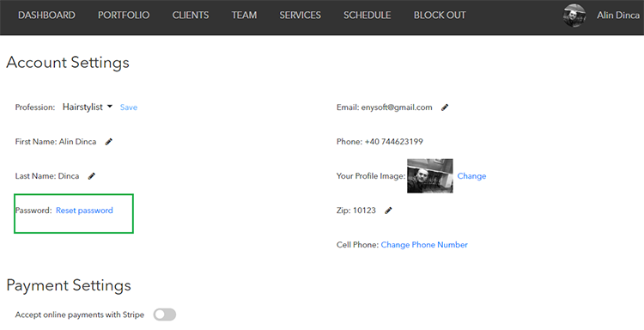Select the email text enysoft@gmail.com

pos(397,107)
